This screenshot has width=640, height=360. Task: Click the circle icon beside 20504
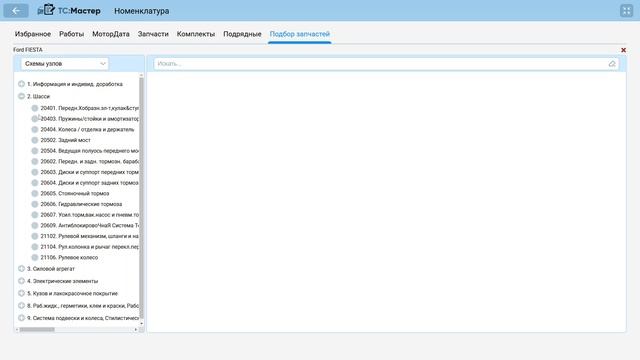(35, 151)
